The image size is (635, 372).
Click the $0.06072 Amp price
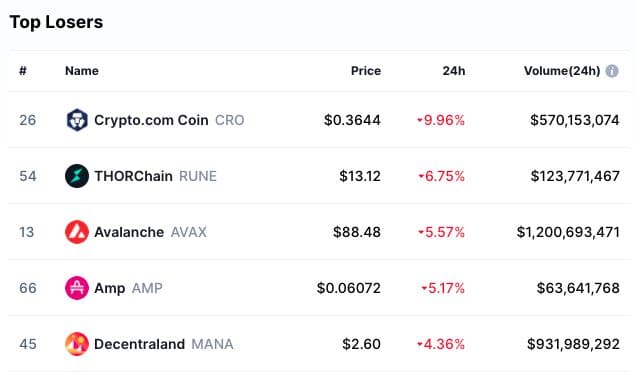click(x=349, y=288)
